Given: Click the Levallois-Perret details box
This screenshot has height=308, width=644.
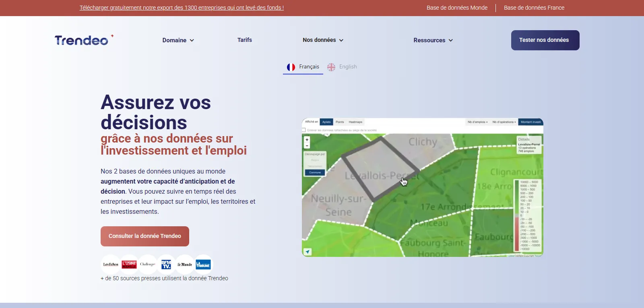Looking at the screenshot, I should pyautogui.click(x=529, y=145).
